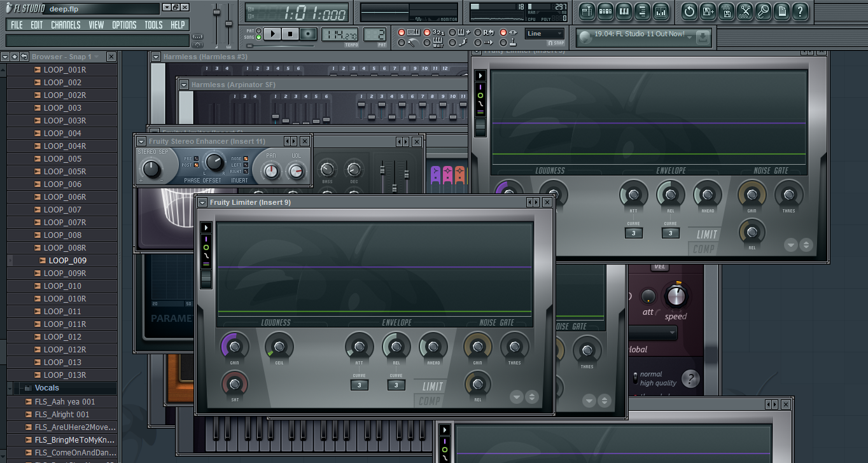The height and width of the screenshot is (463, 868).
Task: Click the Stereo Sep knob in Stereo Enhancer
Action: point(151,169)
